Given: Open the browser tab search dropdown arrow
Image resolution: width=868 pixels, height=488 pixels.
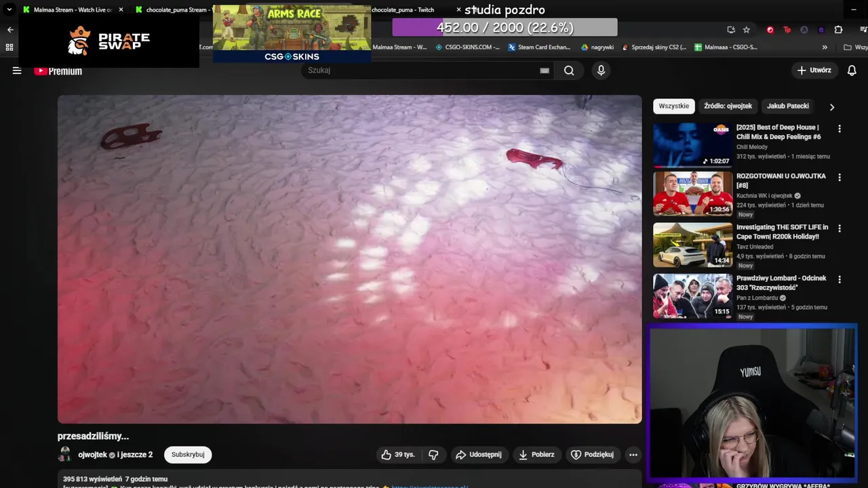Looking at the screenshot, I should [x=9, y=10].
